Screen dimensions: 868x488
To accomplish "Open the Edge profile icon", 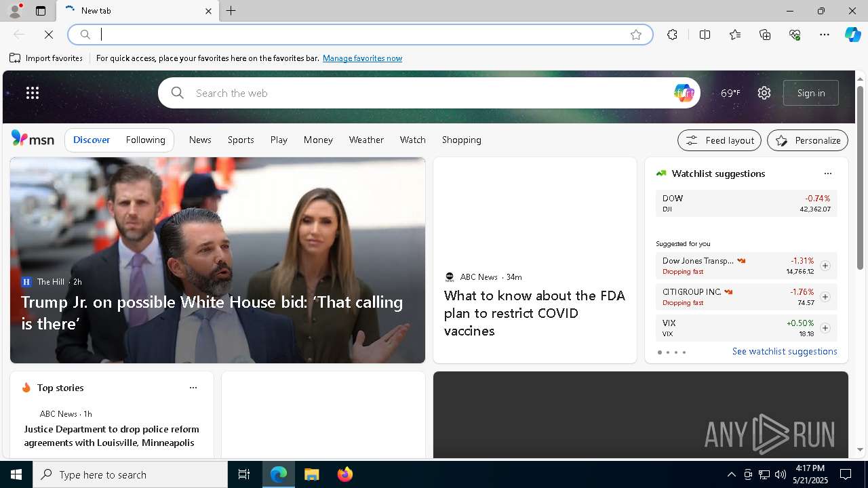I will coord(14,11).
